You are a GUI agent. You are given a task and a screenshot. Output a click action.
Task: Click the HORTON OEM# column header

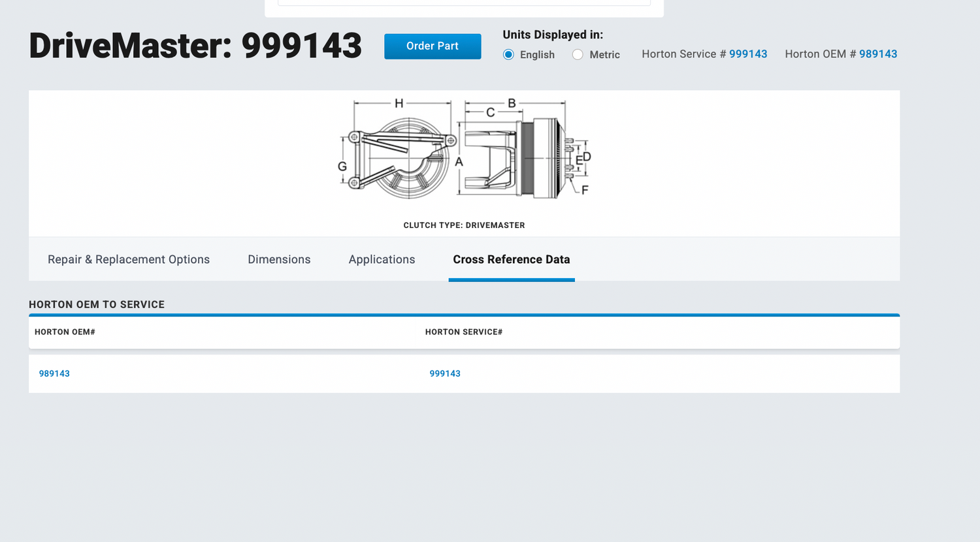pyautogui.click(x=65, y=332)
